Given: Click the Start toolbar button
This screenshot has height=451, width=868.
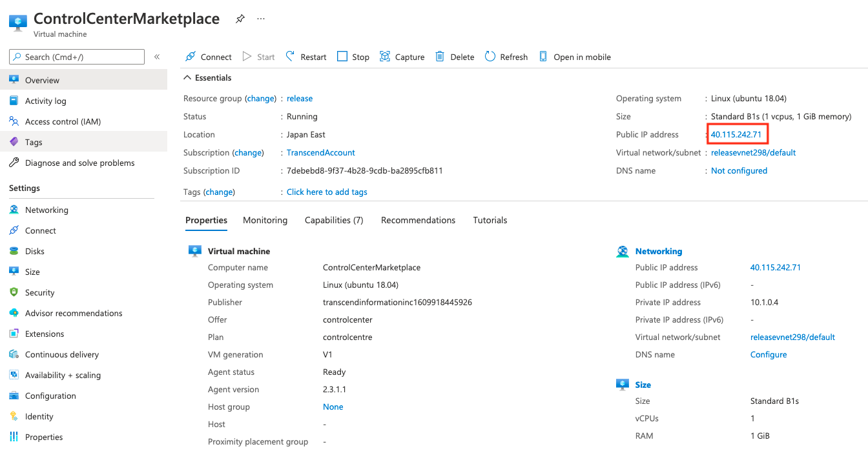Looking at the screenshot, I should pos(258,57).
